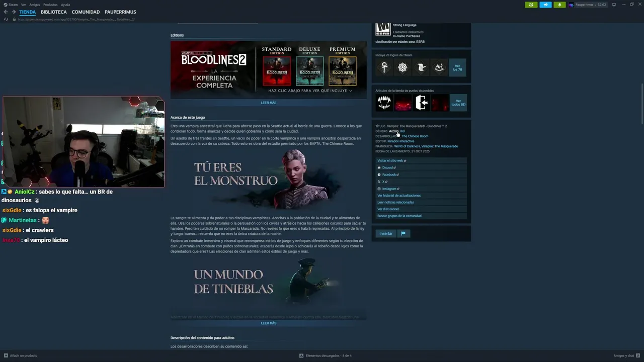Image resolution: width=644 pixels, height=362 pixels.
Task: Open the green notifications bell icon
Action: pos(559,5)
